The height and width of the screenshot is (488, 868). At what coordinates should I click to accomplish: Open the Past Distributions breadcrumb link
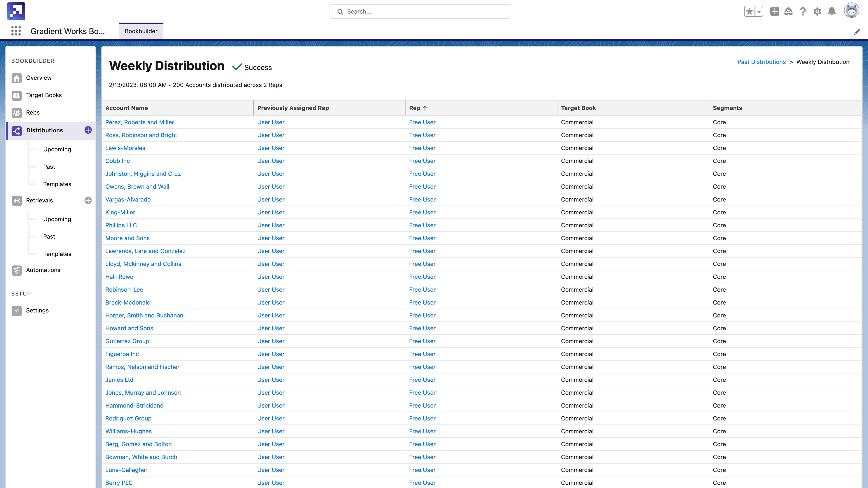tap(761, 62)
